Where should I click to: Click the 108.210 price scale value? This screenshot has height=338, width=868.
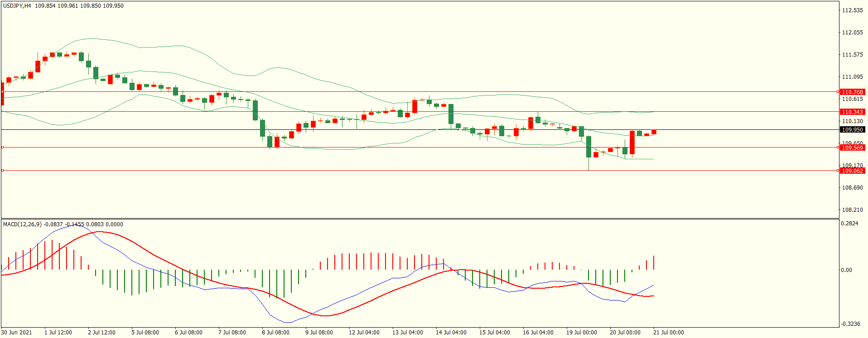pyautogui.click(x=852, y=210)
